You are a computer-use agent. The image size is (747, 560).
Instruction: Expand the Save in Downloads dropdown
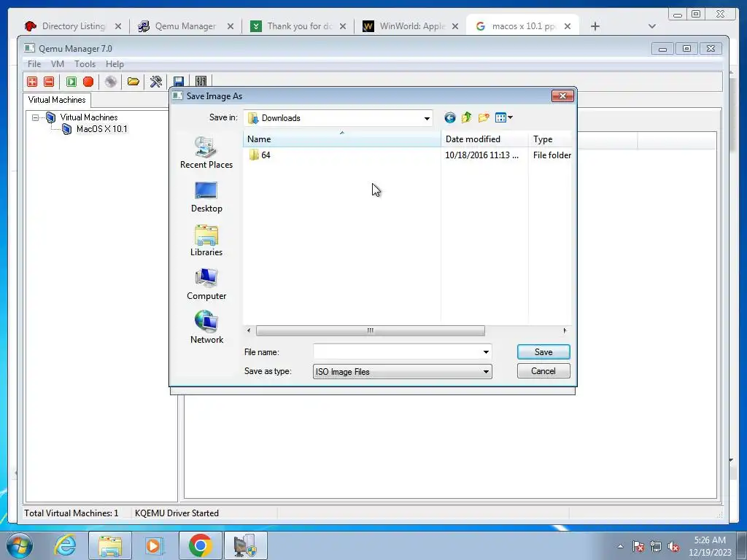pos(427,118)
